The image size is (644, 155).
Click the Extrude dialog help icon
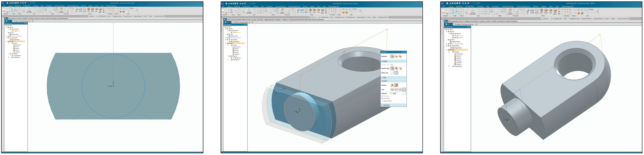pyautogui.click(x=403, y=52)
